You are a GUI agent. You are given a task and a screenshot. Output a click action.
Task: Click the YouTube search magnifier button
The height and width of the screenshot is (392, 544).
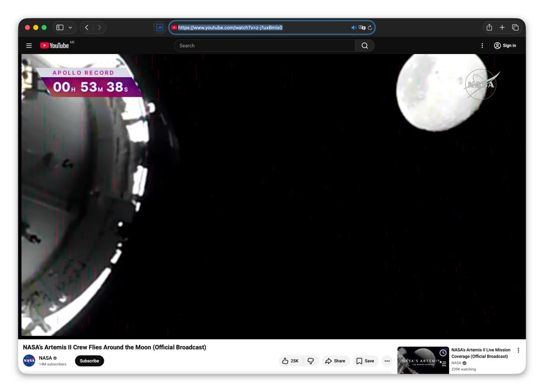coord(364,45)
